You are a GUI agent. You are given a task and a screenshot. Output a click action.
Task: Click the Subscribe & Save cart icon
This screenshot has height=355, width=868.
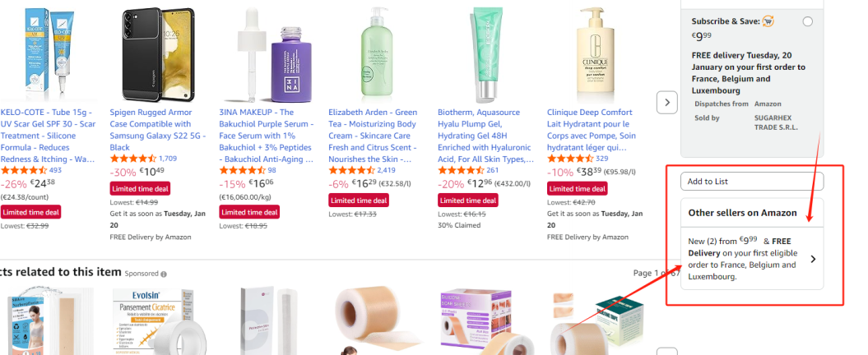pyautogui.click(x=768, y=21)
